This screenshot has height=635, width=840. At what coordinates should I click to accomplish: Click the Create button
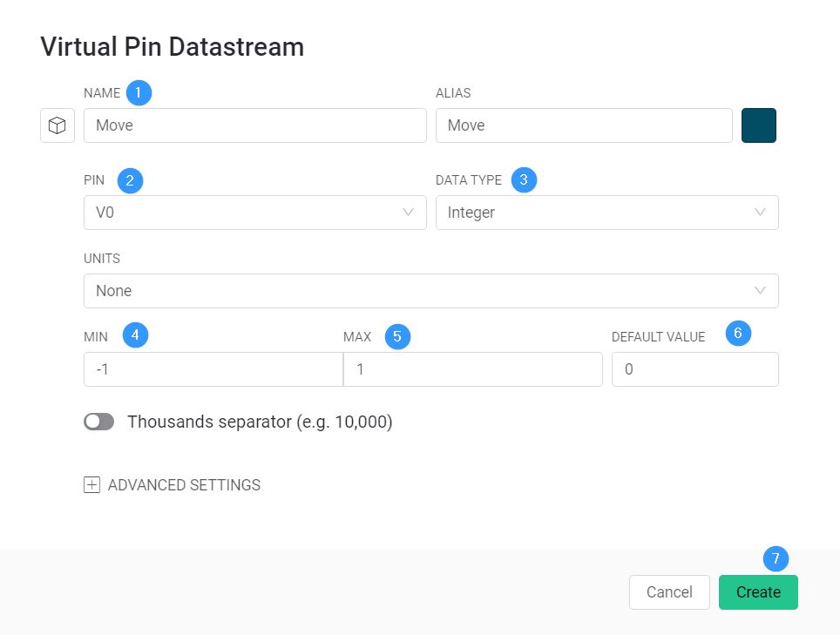tap(758, 592)
